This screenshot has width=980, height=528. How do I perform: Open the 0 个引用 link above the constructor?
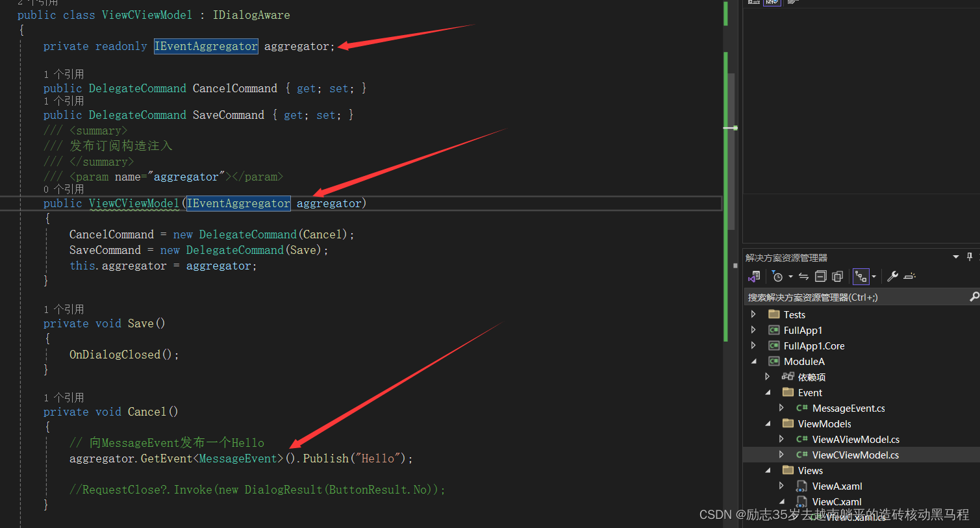pyautogui.click(x=64, y=189)
